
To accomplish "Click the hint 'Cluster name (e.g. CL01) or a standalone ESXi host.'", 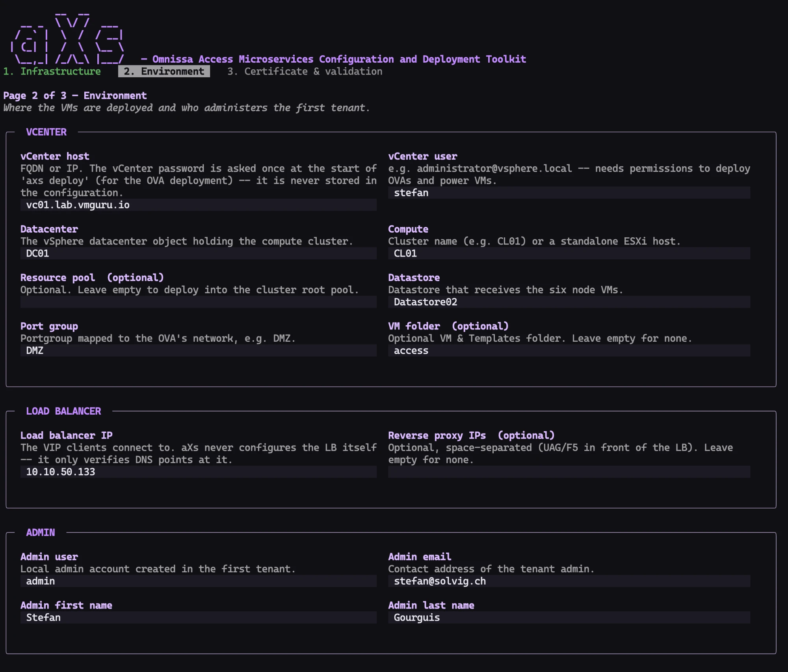I will click(534, 242).
